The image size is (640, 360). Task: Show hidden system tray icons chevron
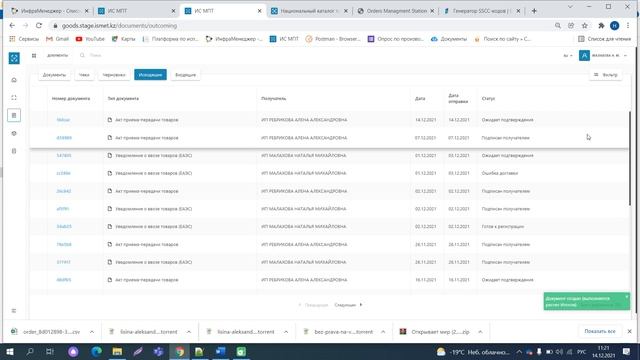(x=519, y=351)
